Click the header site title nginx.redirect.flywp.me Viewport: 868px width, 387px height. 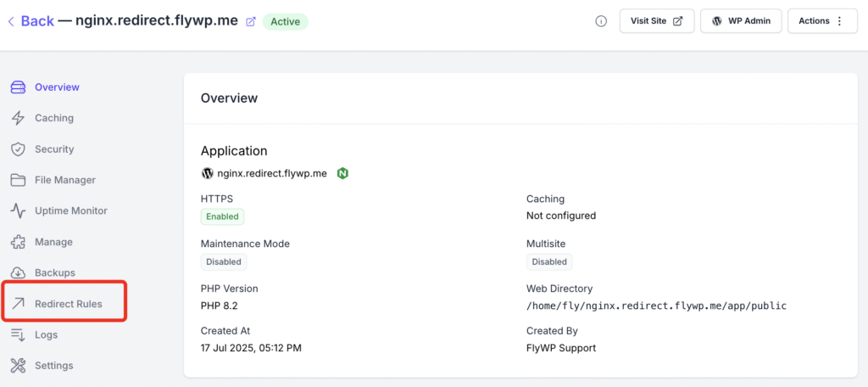[x=157, y=21]
